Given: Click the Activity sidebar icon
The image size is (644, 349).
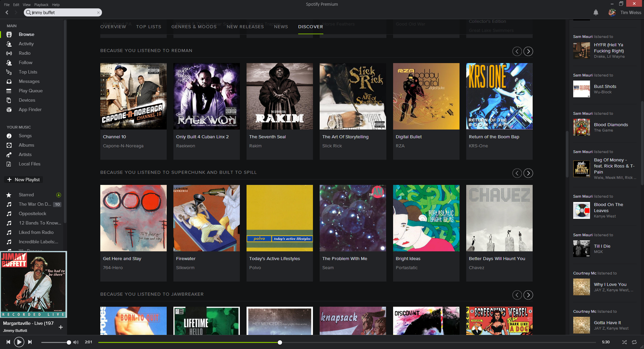Looking at the screenshot, I should [9, 44].
